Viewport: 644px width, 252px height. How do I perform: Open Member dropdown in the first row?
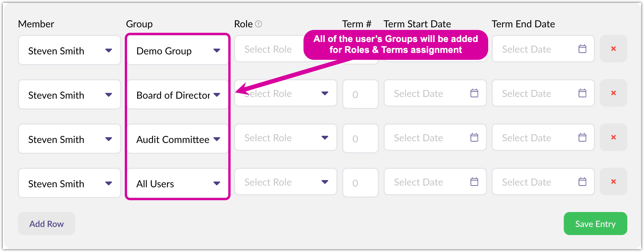[x=108, y=51]
